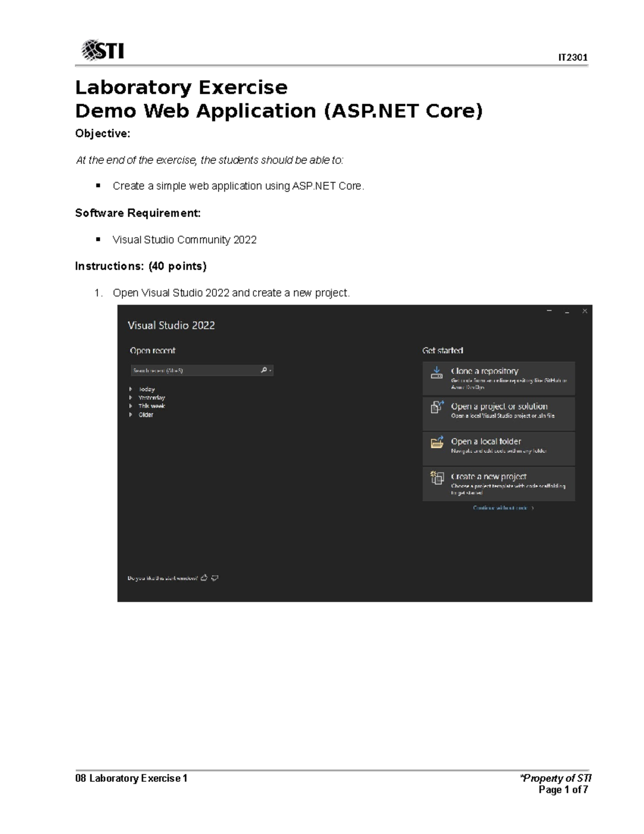The image size is (644, 834).
Task: Expand the Today recent projects group
Action: pos(130,389)
